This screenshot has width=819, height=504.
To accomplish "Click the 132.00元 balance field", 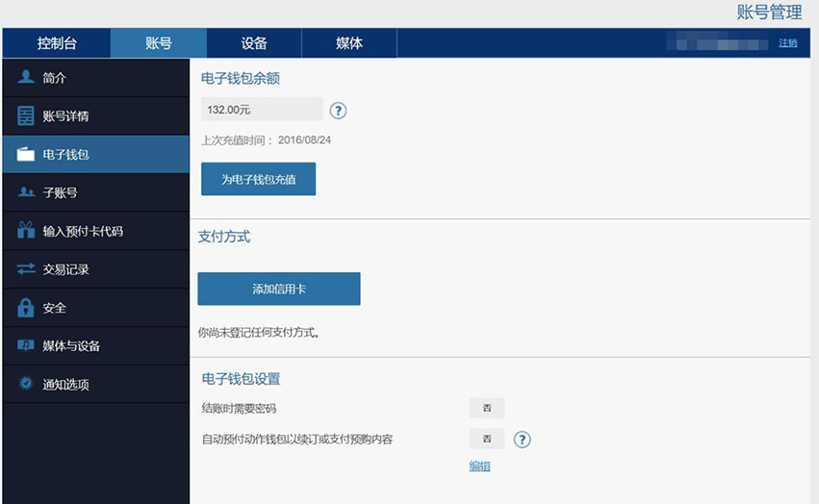I will (262, 110).
